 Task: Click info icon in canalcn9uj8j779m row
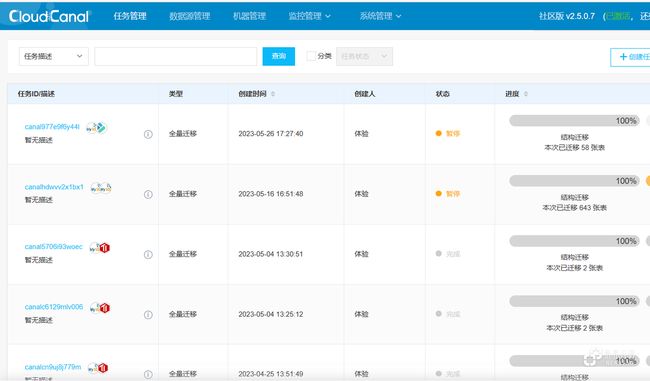[x=148, y=374]
